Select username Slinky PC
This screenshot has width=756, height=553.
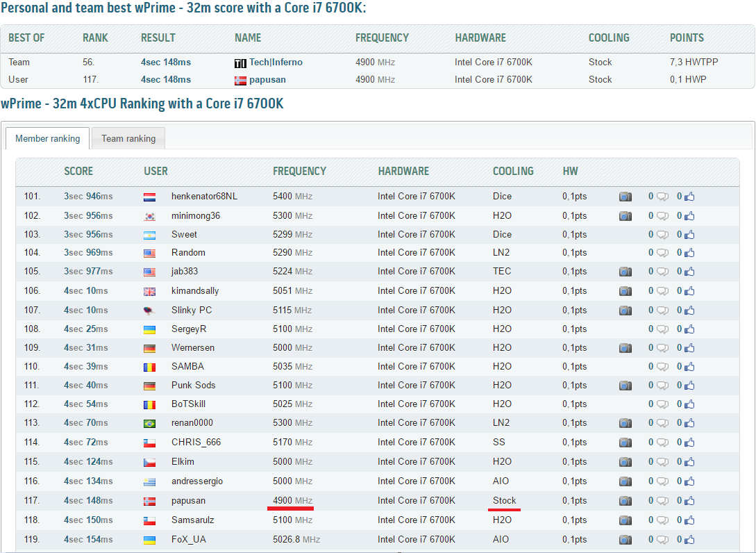pos(192,310)
